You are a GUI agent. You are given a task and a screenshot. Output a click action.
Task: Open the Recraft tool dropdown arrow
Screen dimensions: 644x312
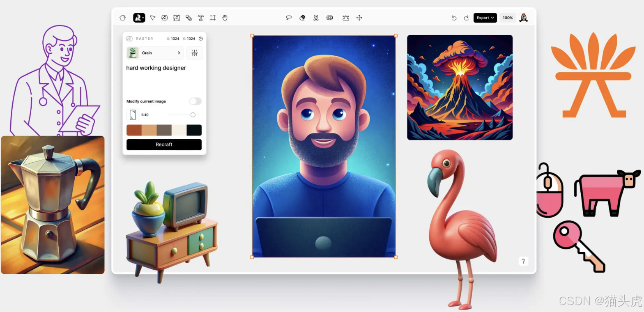[143, 18]
